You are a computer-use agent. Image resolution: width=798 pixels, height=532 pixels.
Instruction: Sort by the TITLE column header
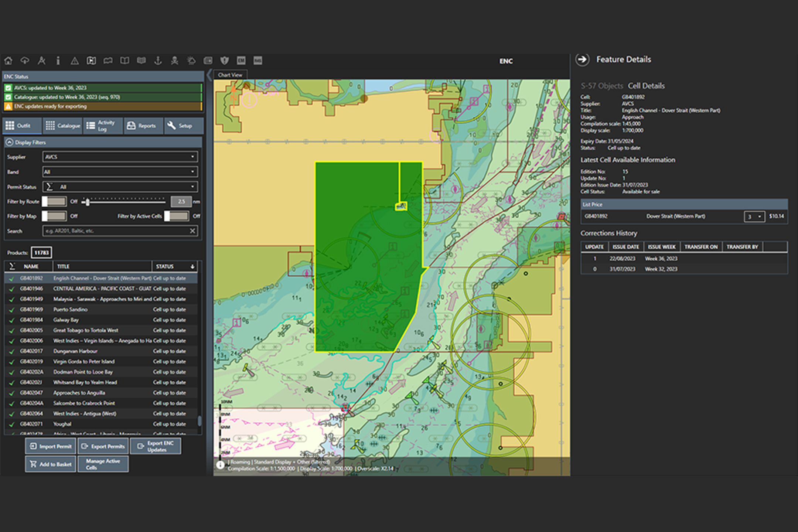coord(102,266)
